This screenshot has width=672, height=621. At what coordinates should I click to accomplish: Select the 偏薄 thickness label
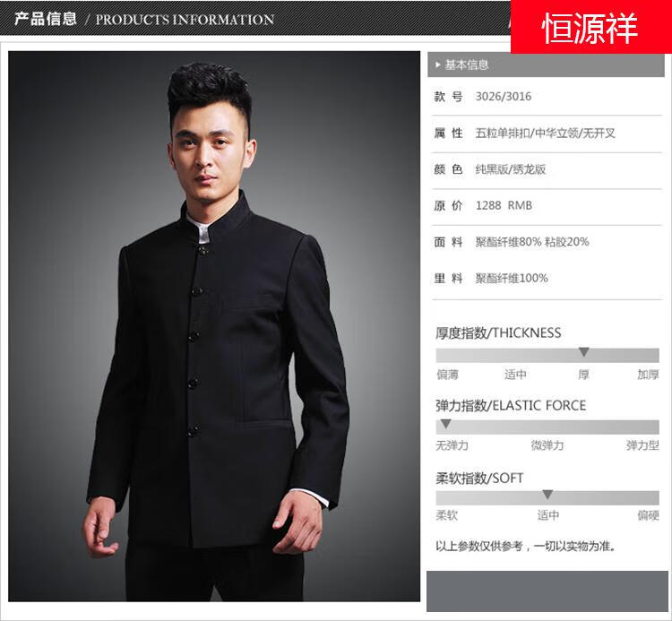[x=447, y=375]
